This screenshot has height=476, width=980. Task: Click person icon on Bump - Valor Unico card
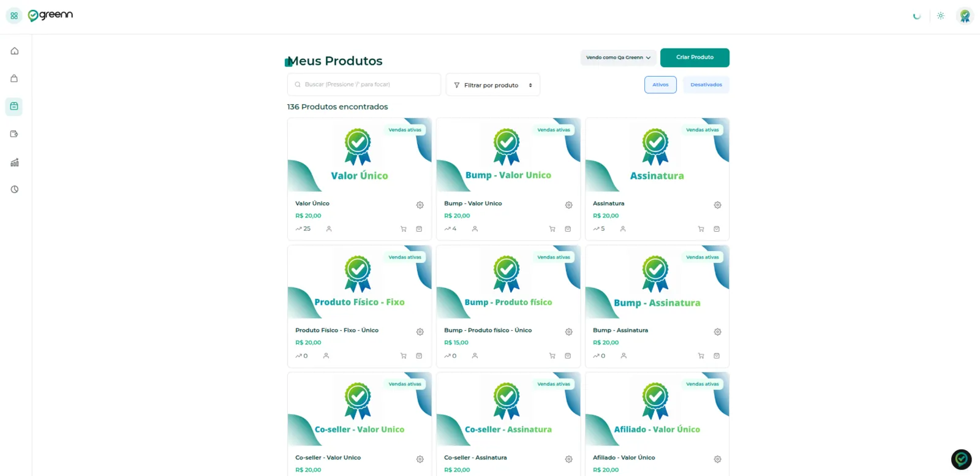coord(475,229)
